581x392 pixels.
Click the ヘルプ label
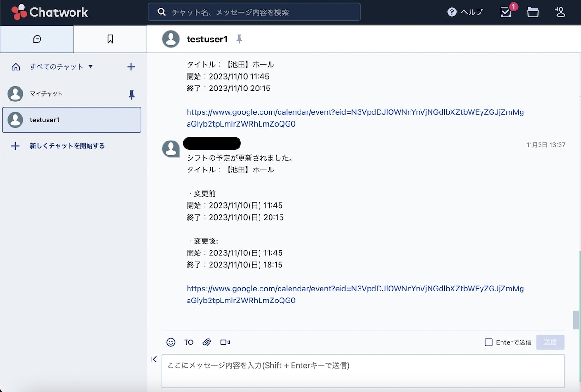(x=472, y=12)
